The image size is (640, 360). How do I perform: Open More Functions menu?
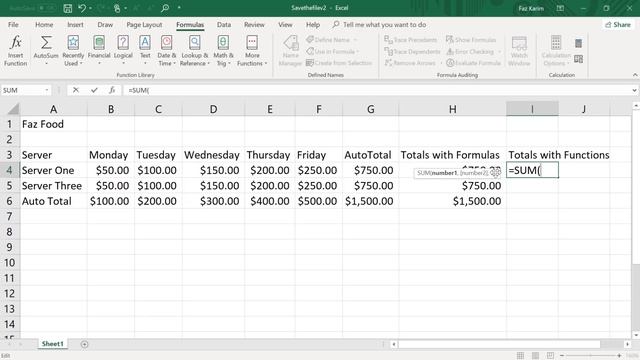coord(252,51)
